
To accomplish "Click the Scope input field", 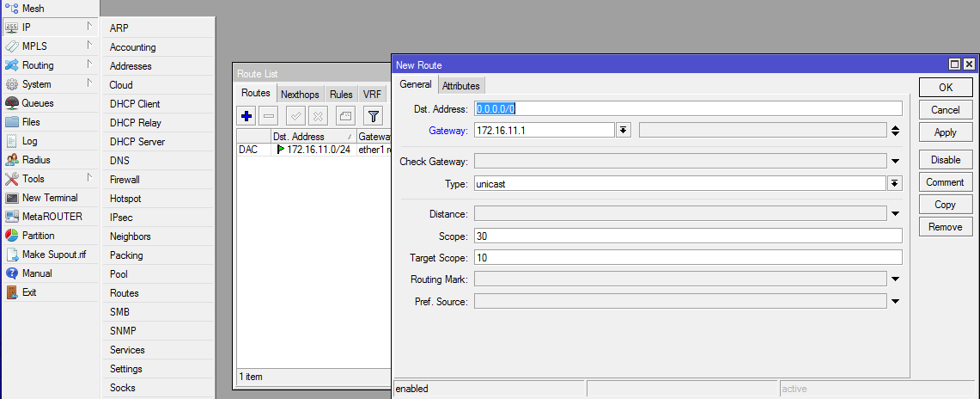I will pyautogui.click(x=688, y=236).
